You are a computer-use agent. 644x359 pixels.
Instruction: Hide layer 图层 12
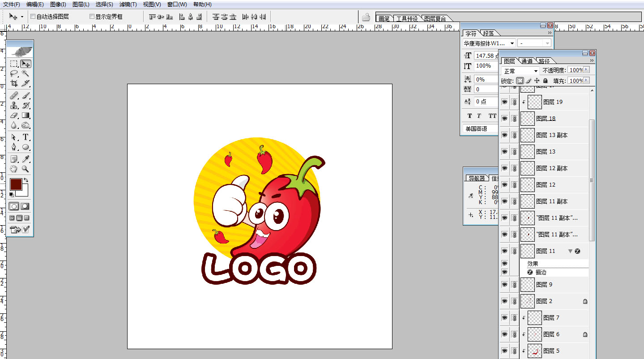(505, 185)
